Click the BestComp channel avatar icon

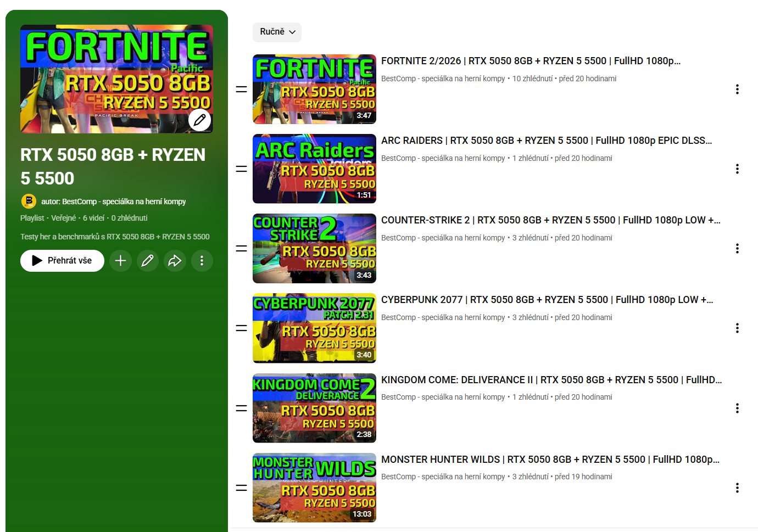(29, 201)
